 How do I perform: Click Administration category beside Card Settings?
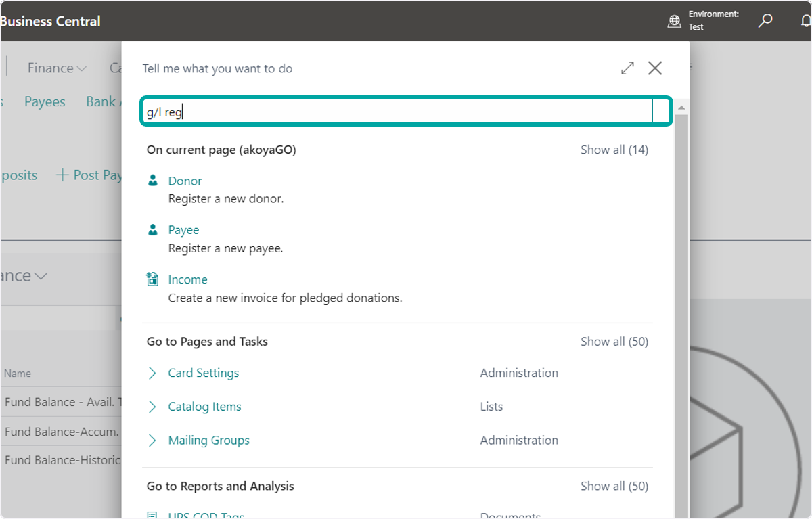[519, 373]
